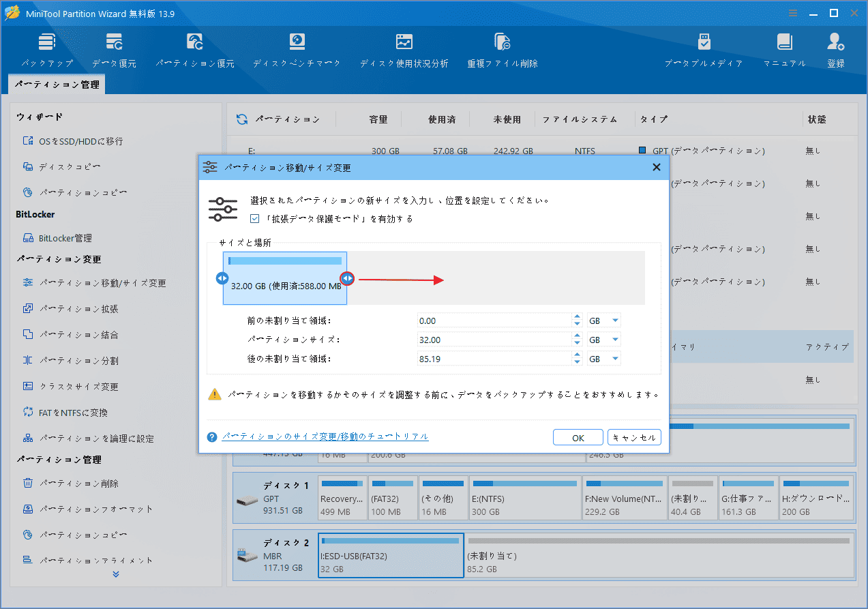868x609 pixels.
Task: Sort by 容量 column header
Action: pyautogui.click(x=378, y=119)
